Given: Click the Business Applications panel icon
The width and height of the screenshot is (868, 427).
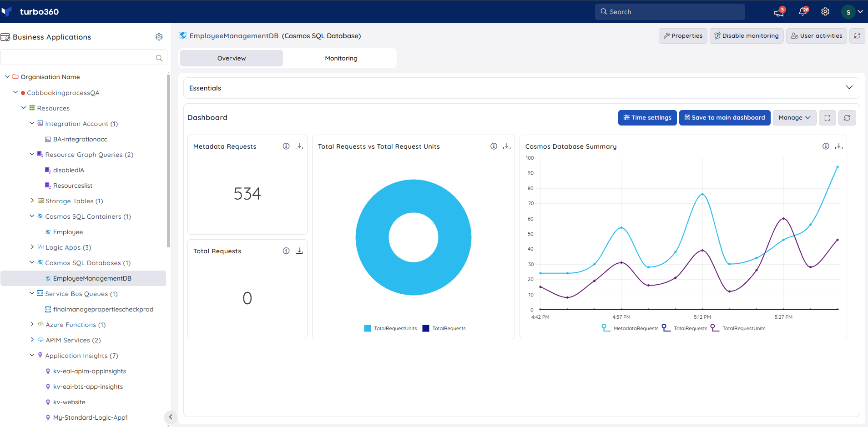Looking at the screenshot, I should coord(5,37).
